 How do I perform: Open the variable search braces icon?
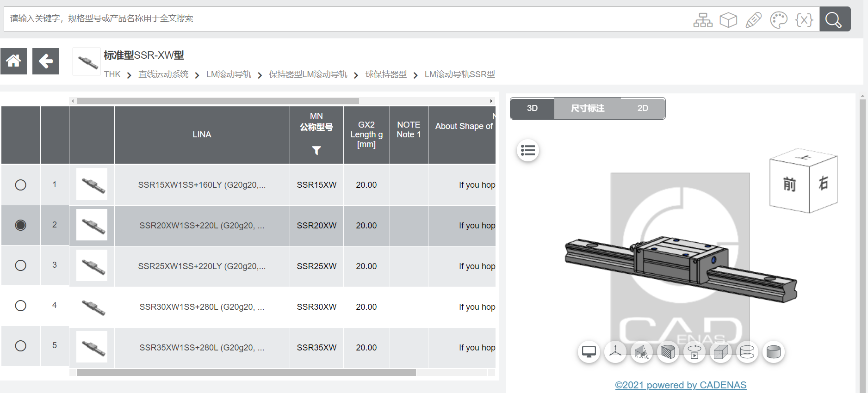(804, 20)
